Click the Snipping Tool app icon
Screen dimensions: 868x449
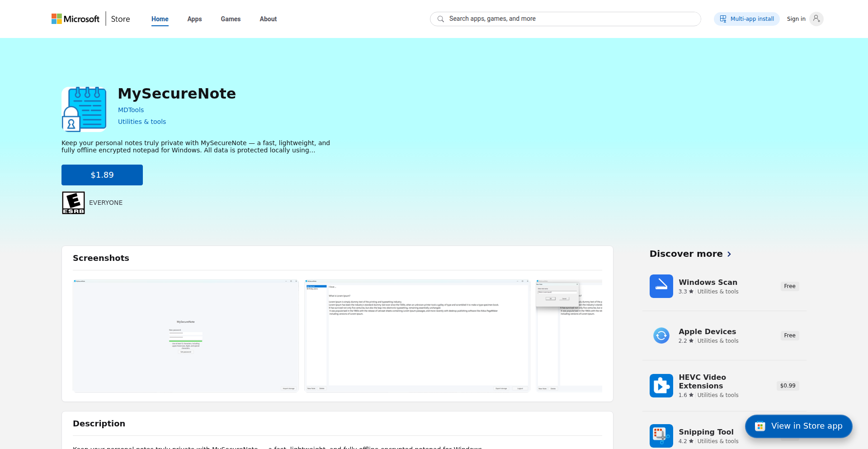(x=661, y=436)
